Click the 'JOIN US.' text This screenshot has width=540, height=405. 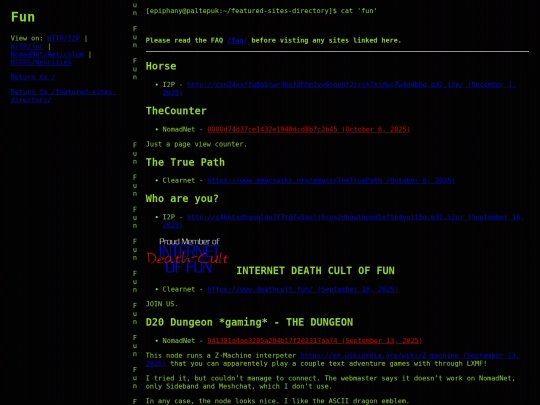pos(162,304)
